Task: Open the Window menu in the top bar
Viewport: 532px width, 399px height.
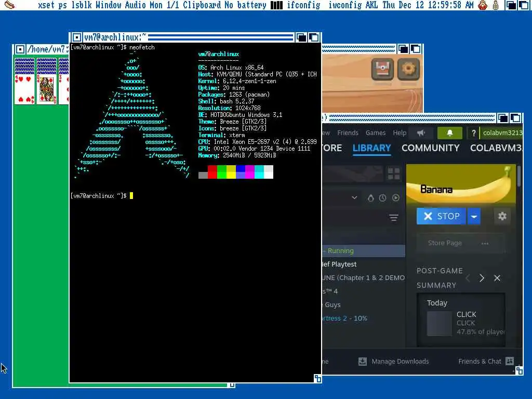Action: [109, 5]
